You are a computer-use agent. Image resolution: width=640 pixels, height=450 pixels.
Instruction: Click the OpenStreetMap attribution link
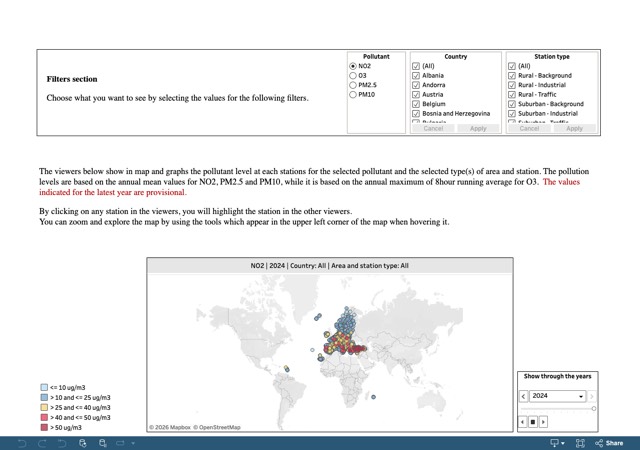click(217, 427)
